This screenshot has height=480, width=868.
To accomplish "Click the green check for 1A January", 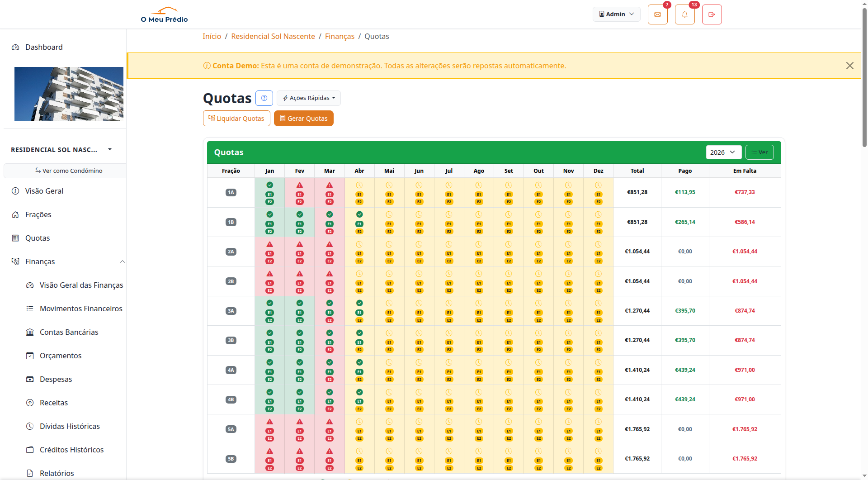I will pyautogui.click(x=269, y=185).
